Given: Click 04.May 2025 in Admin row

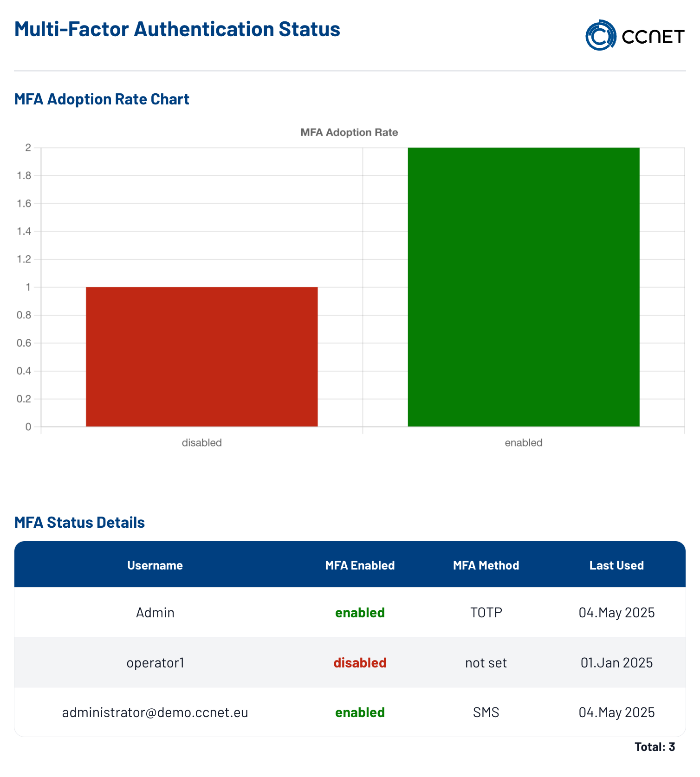Looking at the screenshot, I should pyautogui.click(x=616, y=613).
